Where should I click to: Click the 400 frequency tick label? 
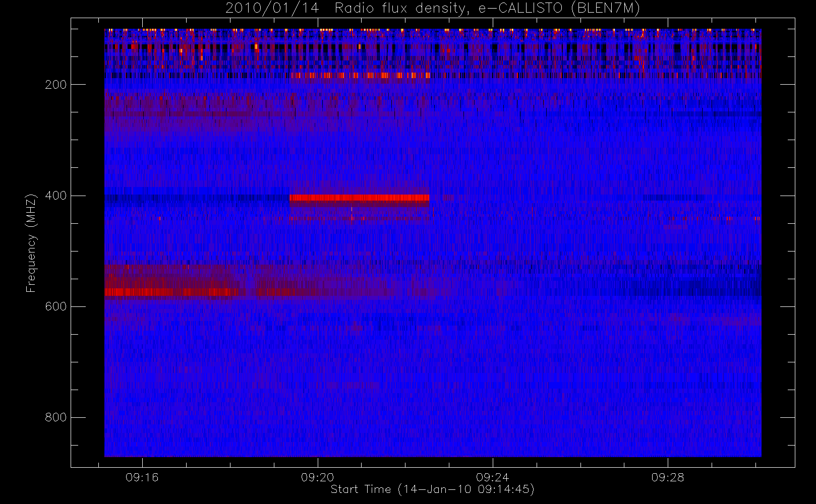pos(56,196)
